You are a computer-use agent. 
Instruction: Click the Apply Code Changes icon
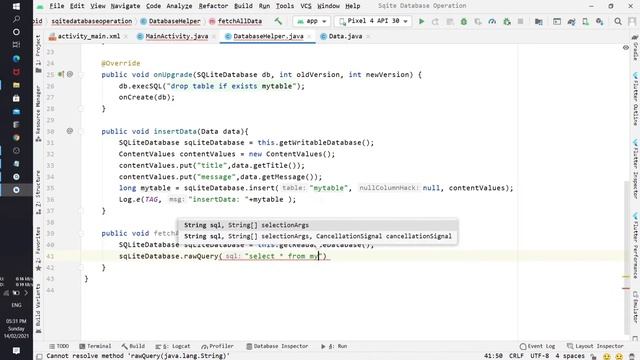(449, 21)
